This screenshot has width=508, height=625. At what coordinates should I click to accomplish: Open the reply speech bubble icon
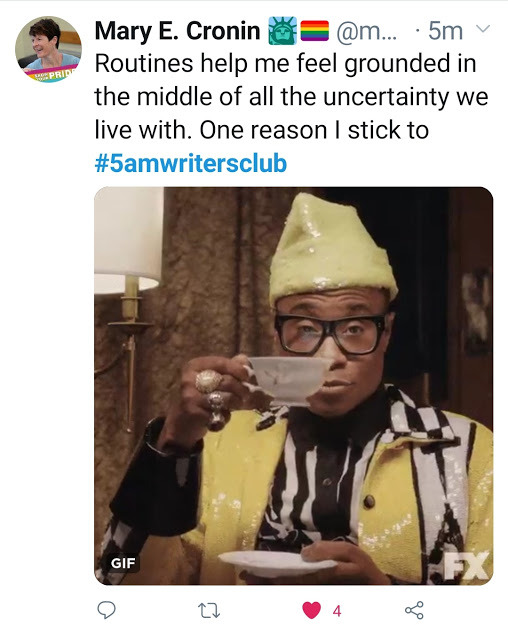point(106,610)
